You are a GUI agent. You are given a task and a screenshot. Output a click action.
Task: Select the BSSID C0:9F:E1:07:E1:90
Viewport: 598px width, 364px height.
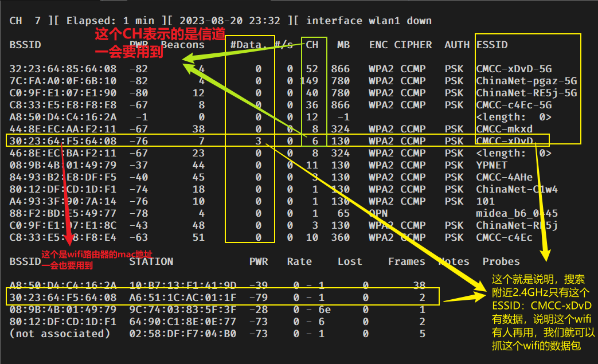tap(63, 93)
